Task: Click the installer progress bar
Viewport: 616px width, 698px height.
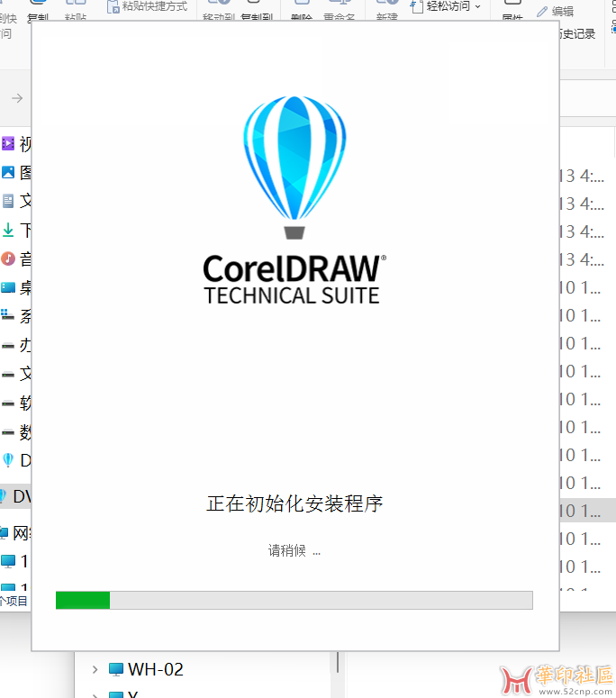Action: click(x=294, y=600)
